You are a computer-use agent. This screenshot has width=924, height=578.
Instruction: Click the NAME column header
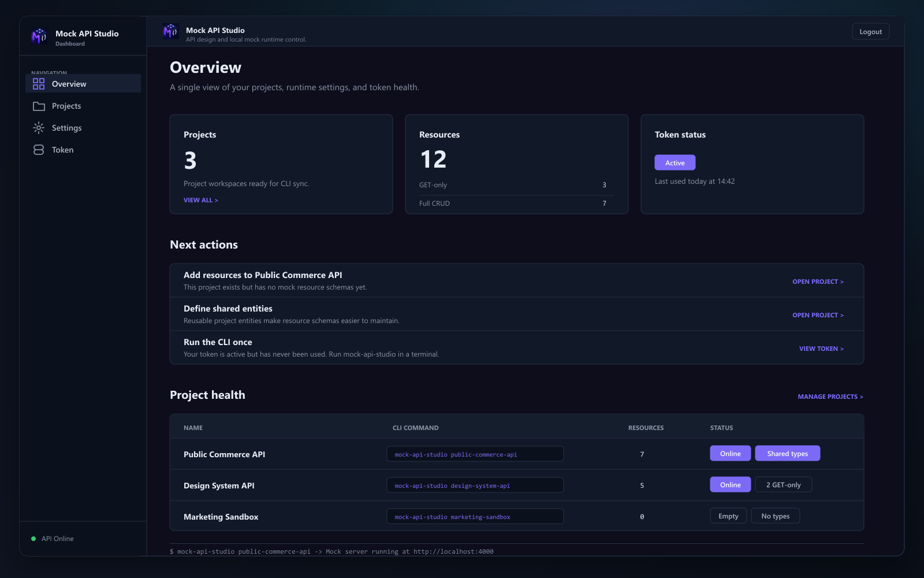tap(193, 428)
